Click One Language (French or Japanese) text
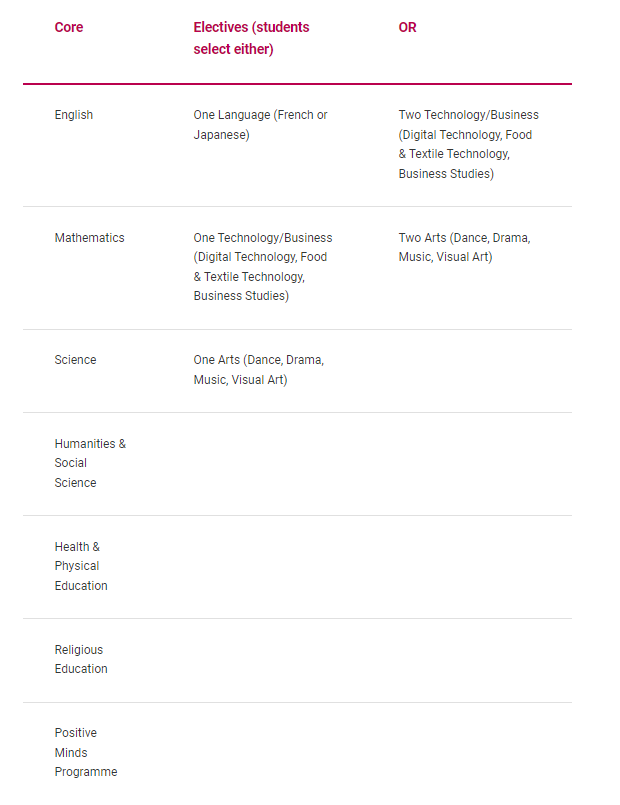This screenshot has height=805, width=620. pos(260,125)
